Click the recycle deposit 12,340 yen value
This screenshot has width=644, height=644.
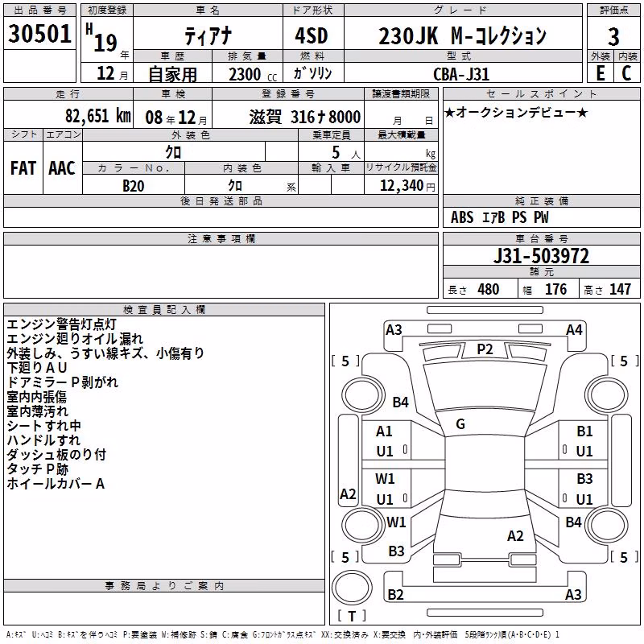pos(407,186)
